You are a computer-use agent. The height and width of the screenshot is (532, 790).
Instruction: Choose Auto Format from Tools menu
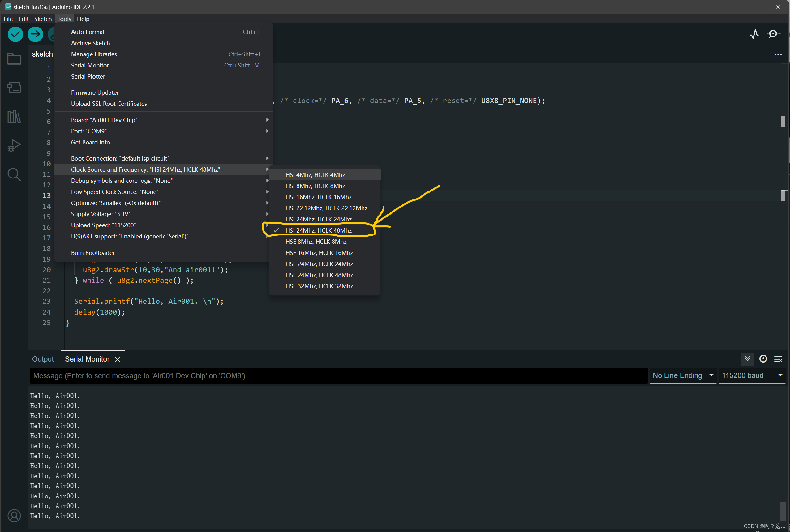[x=164, y=32]
